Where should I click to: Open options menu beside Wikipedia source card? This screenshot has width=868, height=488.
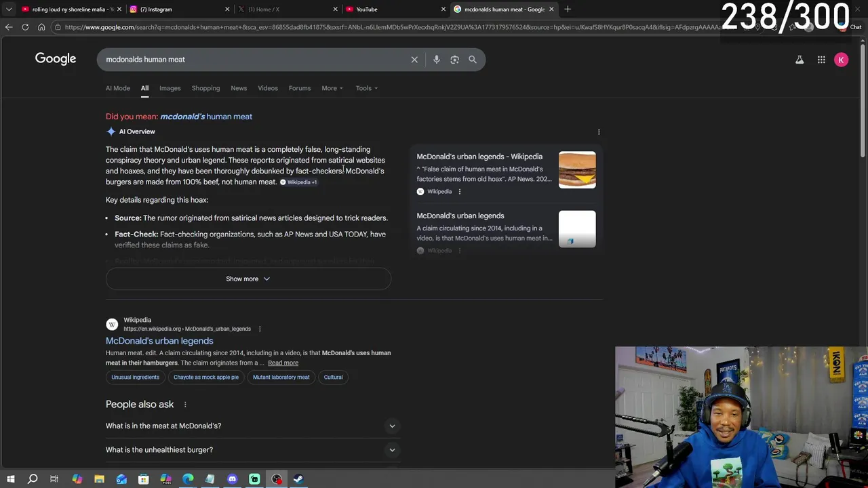point(459,191)
